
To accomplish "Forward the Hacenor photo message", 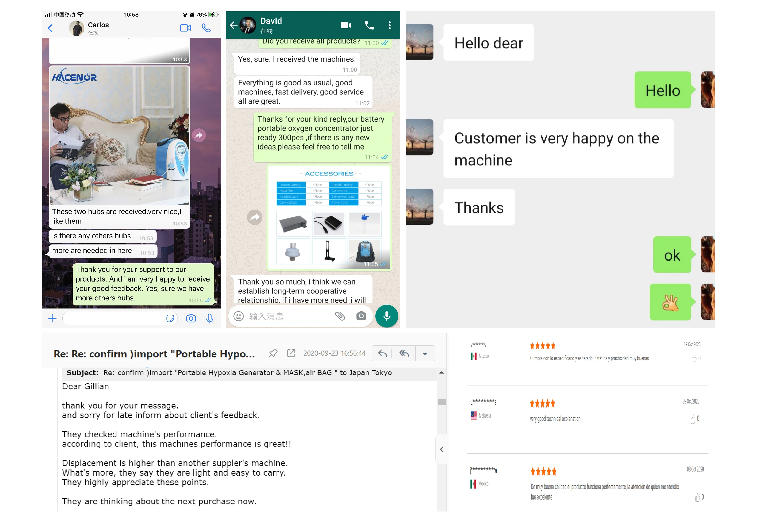I will [x=199, y=135].
